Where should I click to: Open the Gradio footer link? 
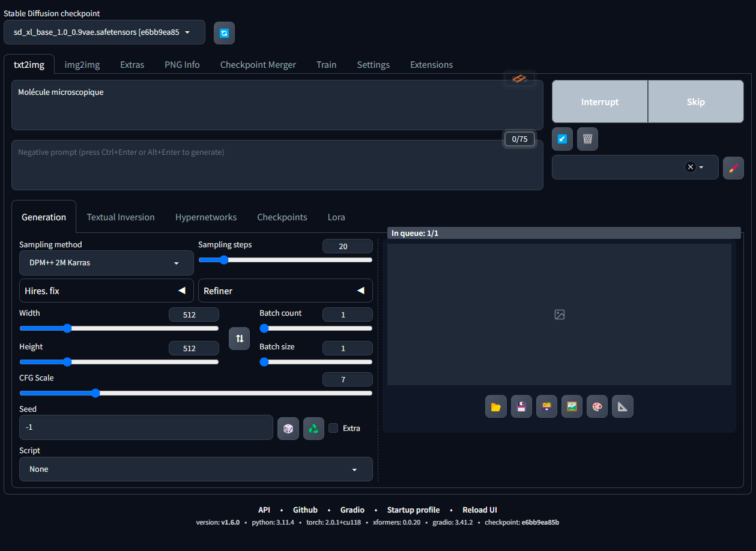pos(352,510)
